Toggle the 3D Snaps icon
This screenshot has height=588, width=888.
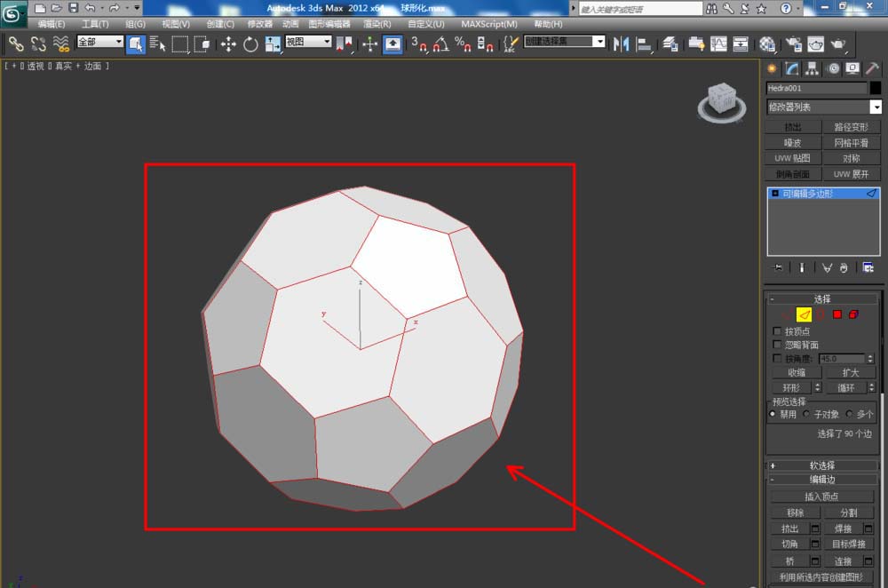pyautogui.click(x=419, y=44)
